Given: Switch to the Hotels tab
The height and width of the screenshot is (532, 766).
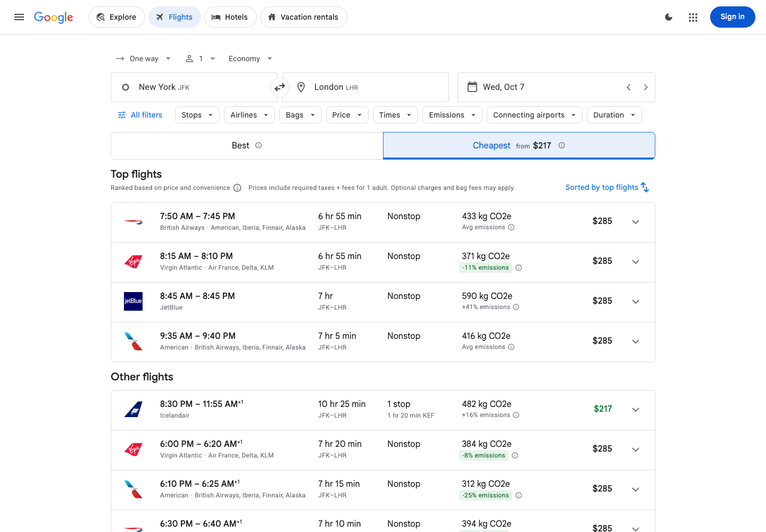Looking at the screenshot, I should [230, 17].
